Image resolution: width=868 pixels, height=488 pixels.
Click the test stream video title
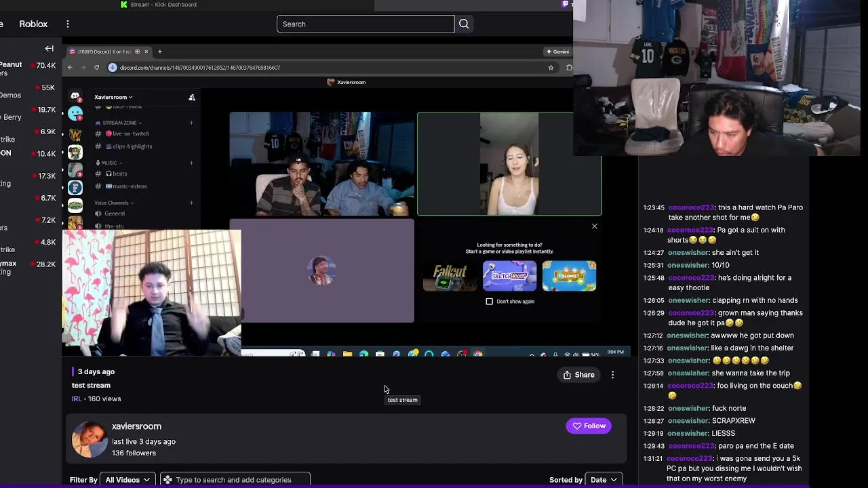[91, 385]
